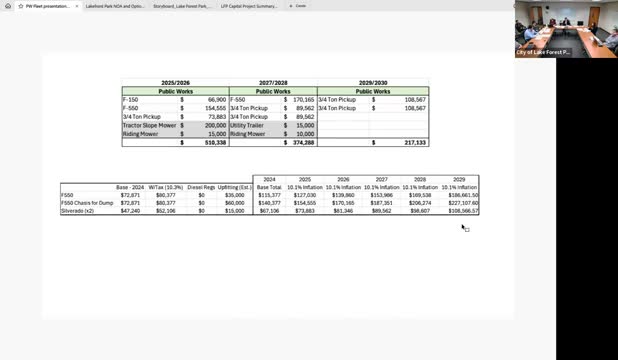Click the $127,030 value under 2025
This screenshot has width=618, height=360.
305,195
